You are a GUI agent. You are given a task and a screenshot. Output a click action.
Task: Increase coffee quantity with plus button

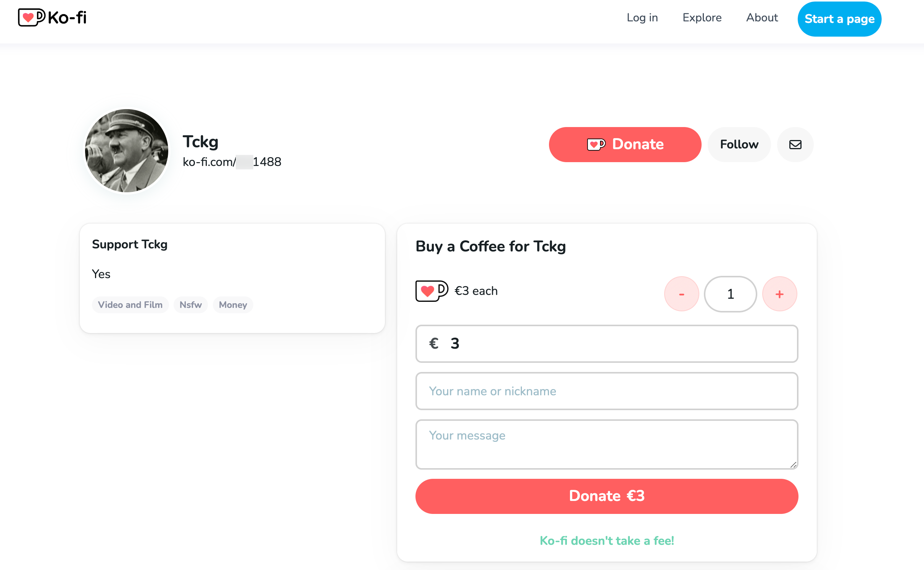779,294
